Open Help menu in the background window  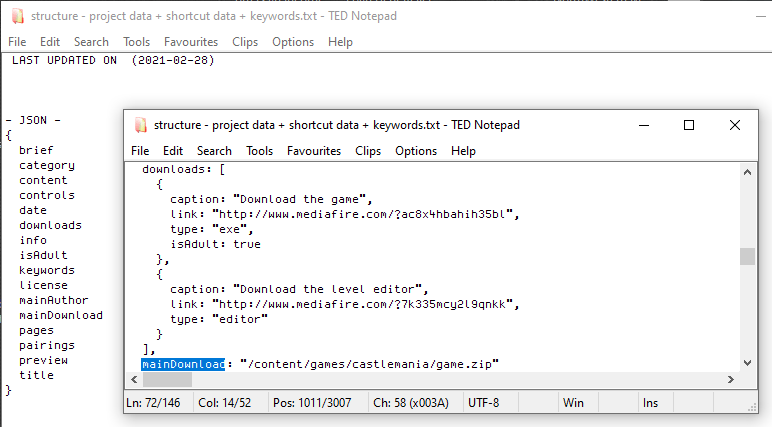[340, 42]
